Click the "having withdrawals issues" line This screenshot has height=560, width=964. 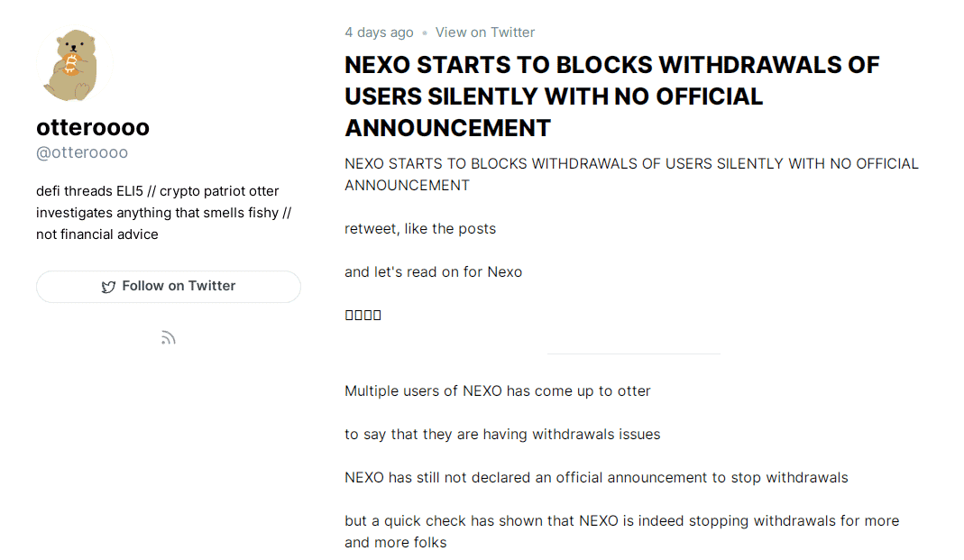[502, 434]
